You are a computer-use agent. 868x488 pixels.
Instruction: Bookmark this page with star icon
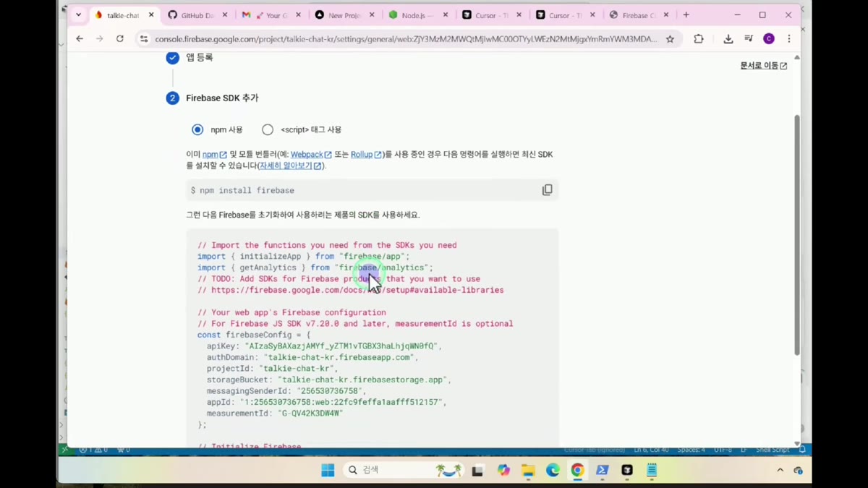[670, 39]
